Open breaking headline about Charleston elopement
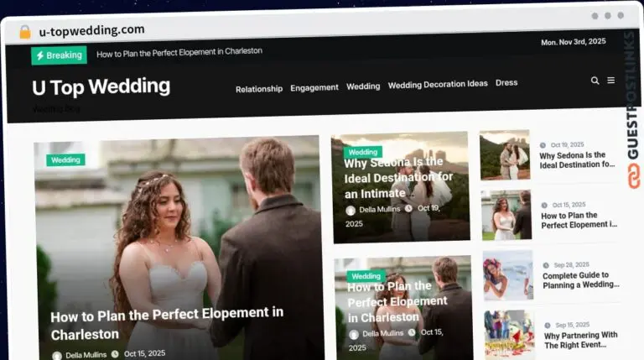The image size is (644, 360). (x=179, y=52)
